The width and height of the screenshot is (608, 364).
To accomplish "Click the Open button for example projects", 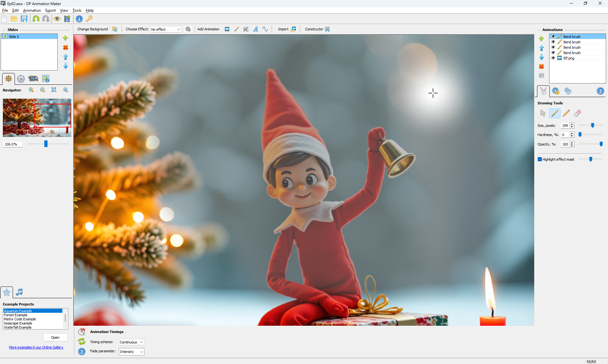I will (x=55, y=337).
